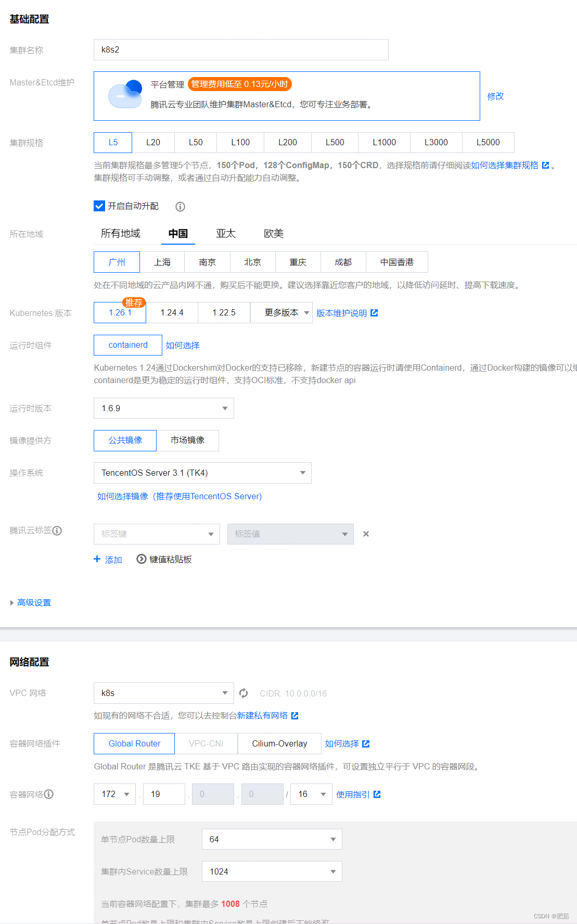Switch to 所有地域 region tab
The image size is (577, 924).
point(121,233)
